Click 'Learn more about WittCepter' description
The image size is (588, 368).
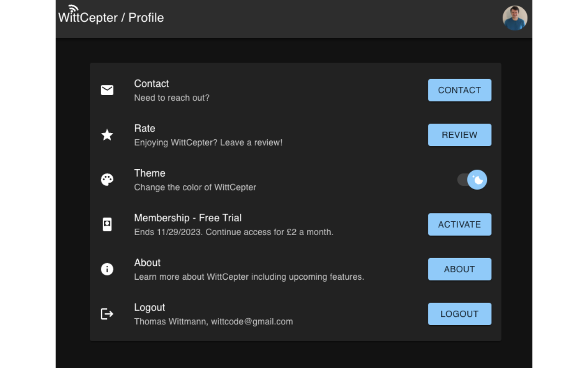pos(249,277)
